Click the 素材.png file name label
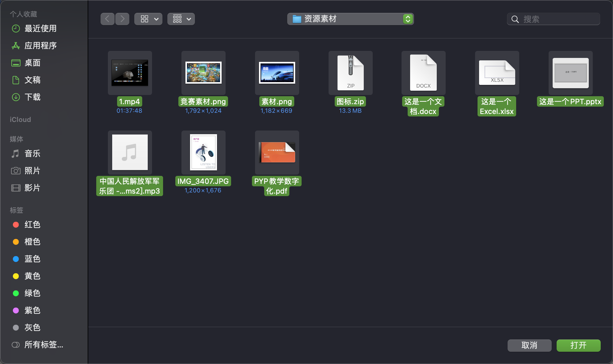613x364 pixels. (x=276, y=101)
